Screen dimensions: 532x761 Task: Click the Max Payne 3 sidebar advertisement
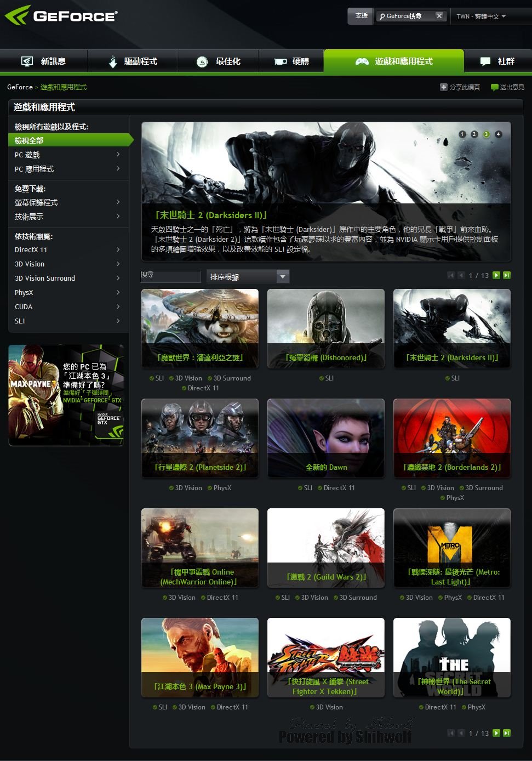coord(66,395)
